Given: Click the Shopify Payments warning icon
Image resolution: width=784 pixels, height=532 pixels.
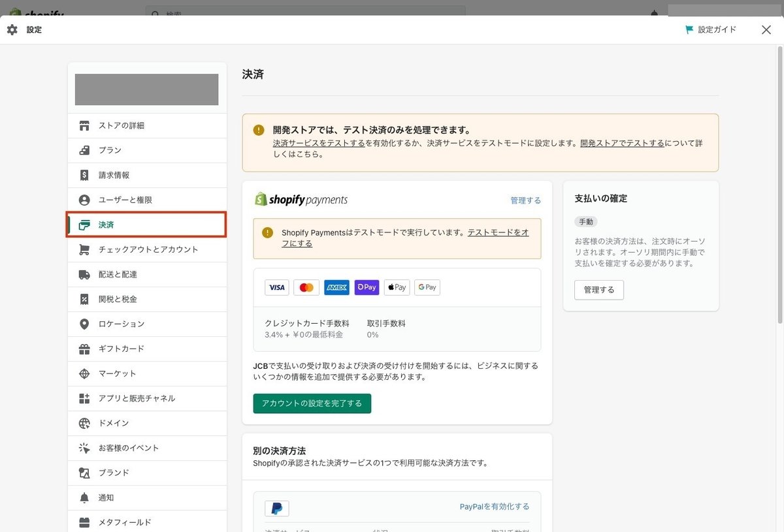Looking at the screenshot, I should pos(267,232).
